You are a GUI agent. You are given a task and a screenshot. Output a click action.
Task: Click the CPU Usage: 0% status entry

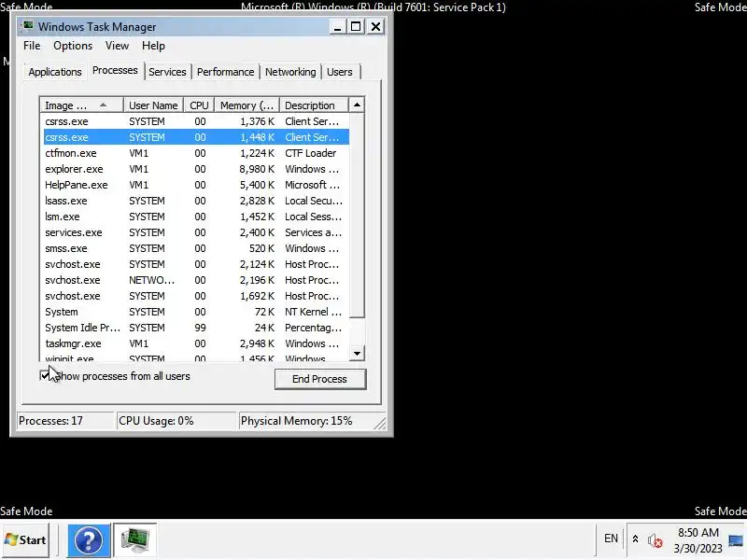176,421
